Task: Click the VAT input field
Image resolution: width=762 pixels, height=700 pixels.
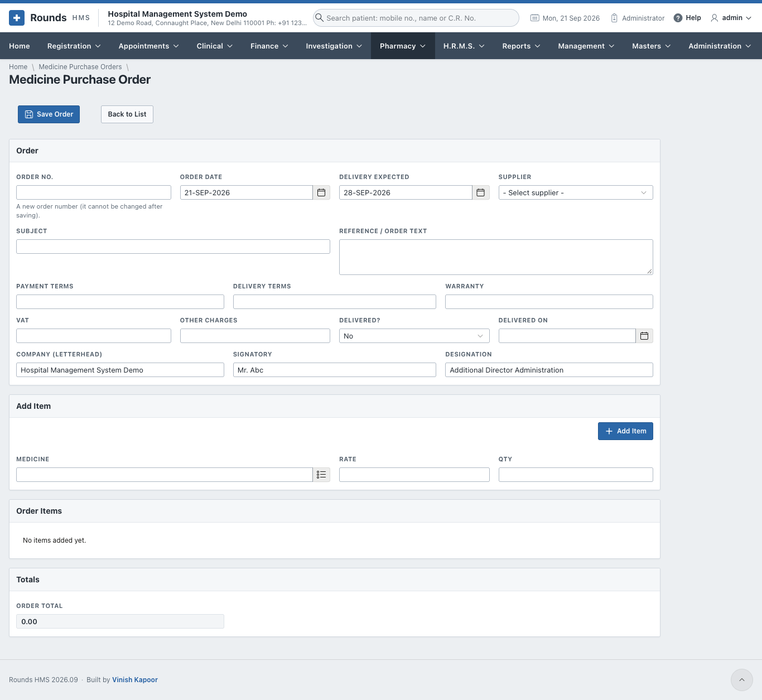Action: [94, 336]
